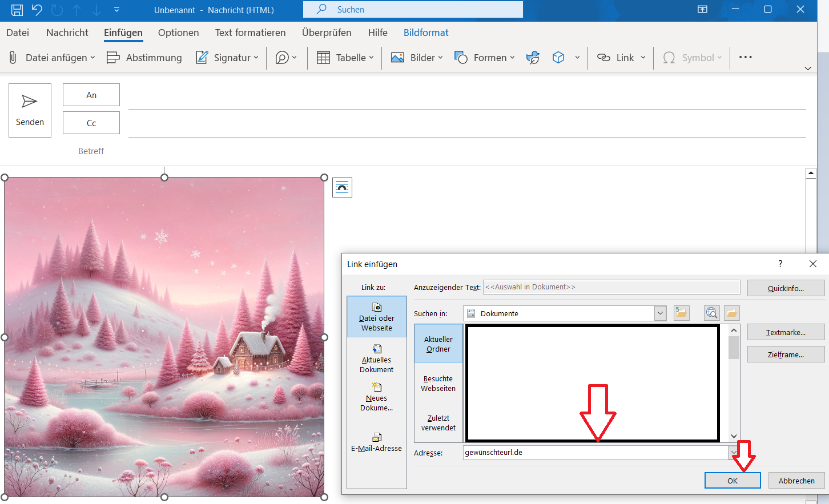The height and width of the screenshot is (504, 829).
Task: Click the Symbol omega button
Action: click(692, 58)
